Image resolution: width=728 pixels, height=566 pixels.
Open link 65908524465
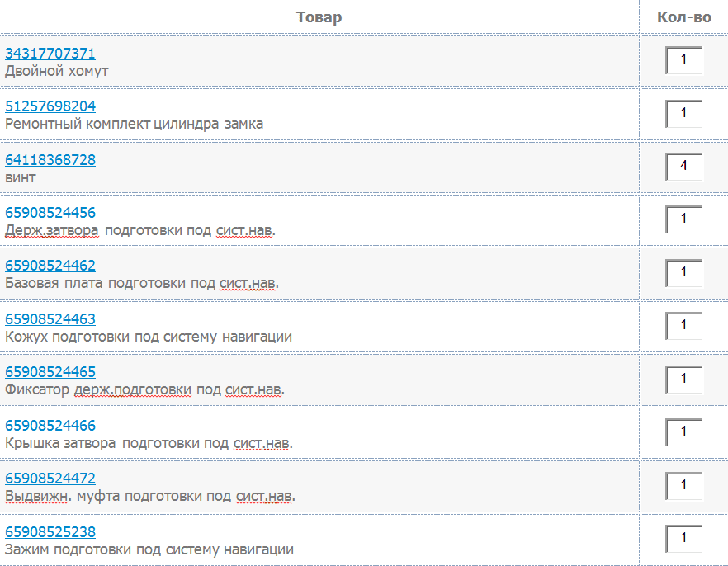[x=50, y=372]
